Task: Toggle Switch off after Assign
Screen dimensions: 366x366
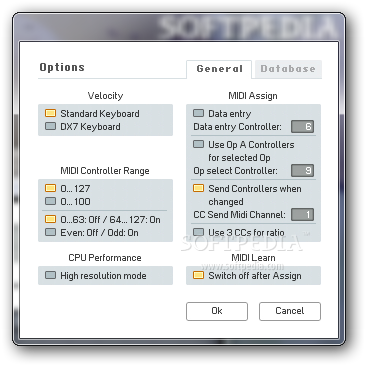Action: [x=198, y=275]
